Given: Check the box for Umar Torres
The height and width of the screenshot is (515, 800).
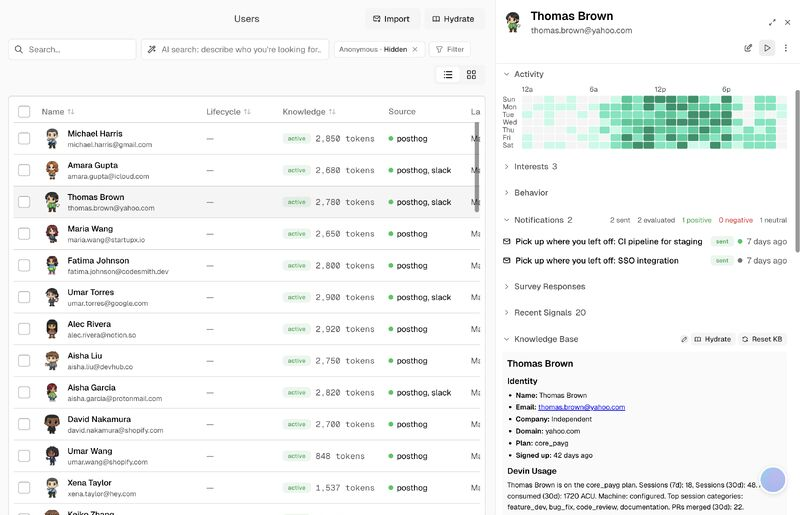Looking at the screenshot, I should pos(24,297).
